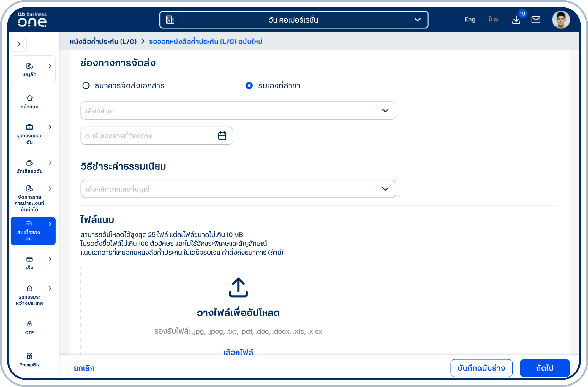588x387 pixels.
Task: Select รับเองที่สาขา radio option
Action: coord(249,86)
